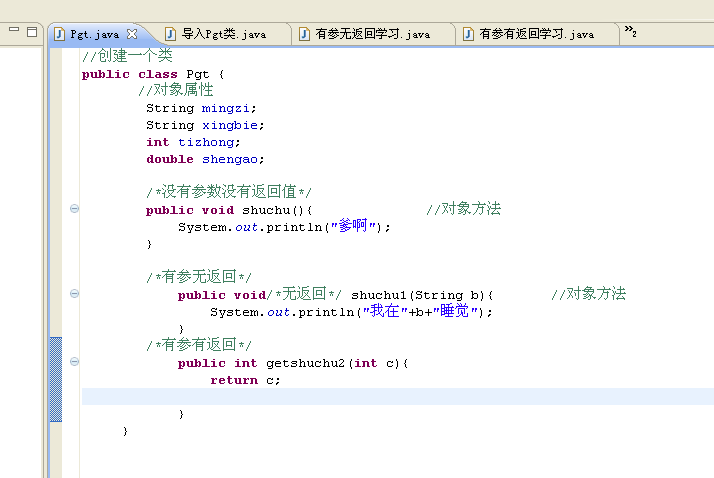Place cursor on the highlighted blank line
The height and width of the screenshot is (478, 714).
click(x=398, y=397)
